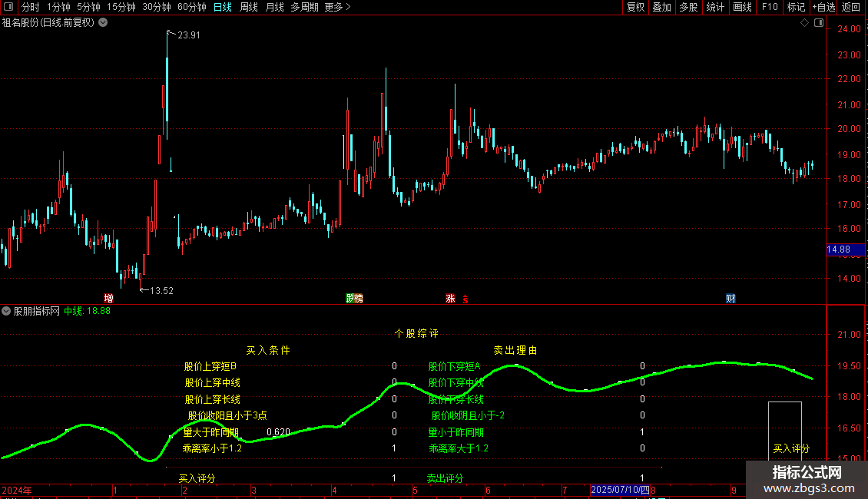Click the 13.52 low price annotation
This screenshot has height=499, width=868.
tap(161, 290)
